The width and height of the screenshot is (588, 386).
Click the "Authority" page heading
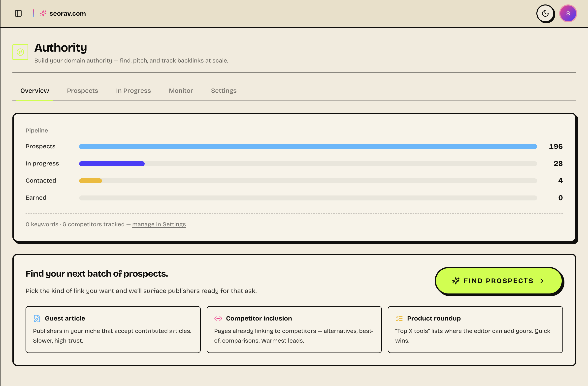pos(61,48)
